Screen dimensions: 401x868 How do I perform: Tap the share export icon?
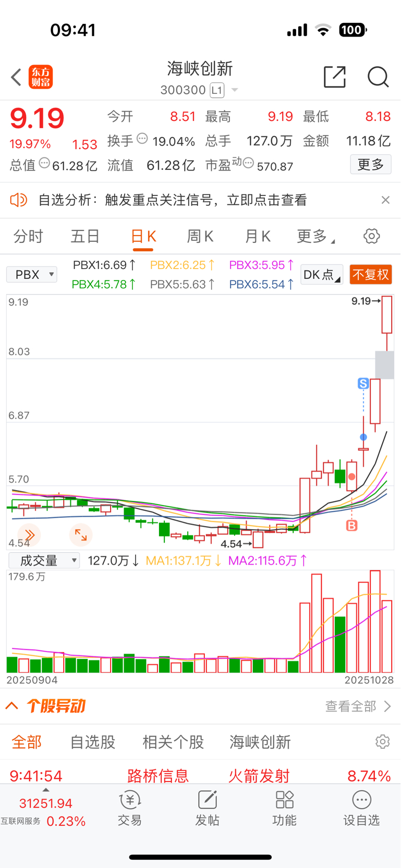click(x=335, y=77)
